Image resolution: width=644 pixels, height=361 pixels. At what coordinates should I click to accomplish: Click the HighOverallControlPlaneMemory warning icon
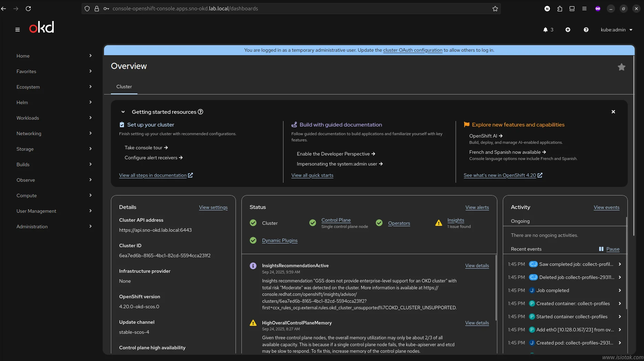(253, 323)
